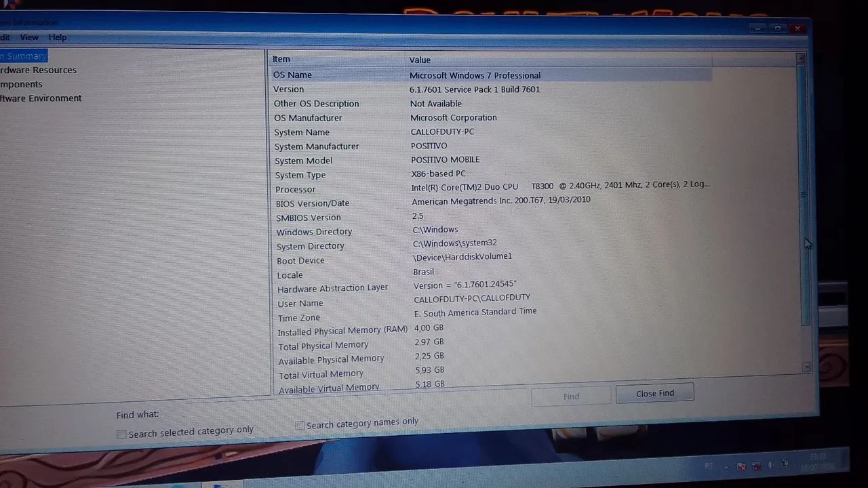Select Installed Physical Memory (RAM) item
The width and height of the screenshot is (868, 488).
pos(342,331)
